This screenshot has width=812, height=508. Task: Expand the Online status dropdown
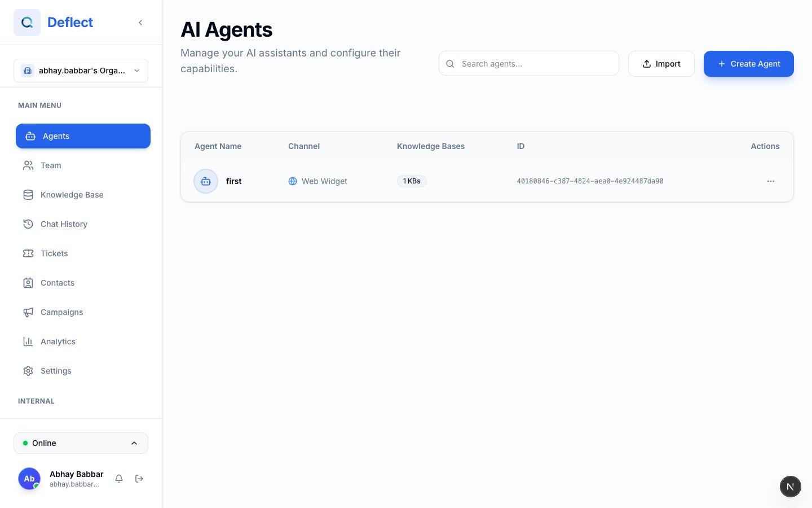(81, 443)
